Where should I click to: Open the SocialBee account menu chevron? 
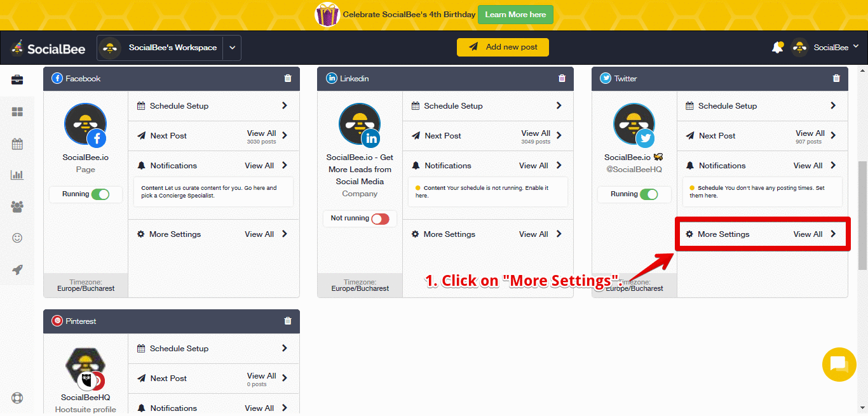[x=855, y=46]
